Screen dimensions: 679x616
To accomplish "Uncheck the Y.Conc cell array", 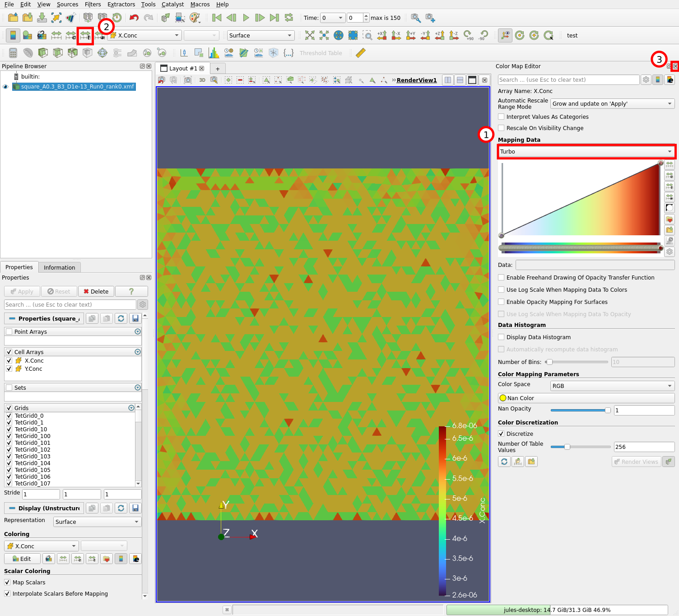I will pos(9,369).
